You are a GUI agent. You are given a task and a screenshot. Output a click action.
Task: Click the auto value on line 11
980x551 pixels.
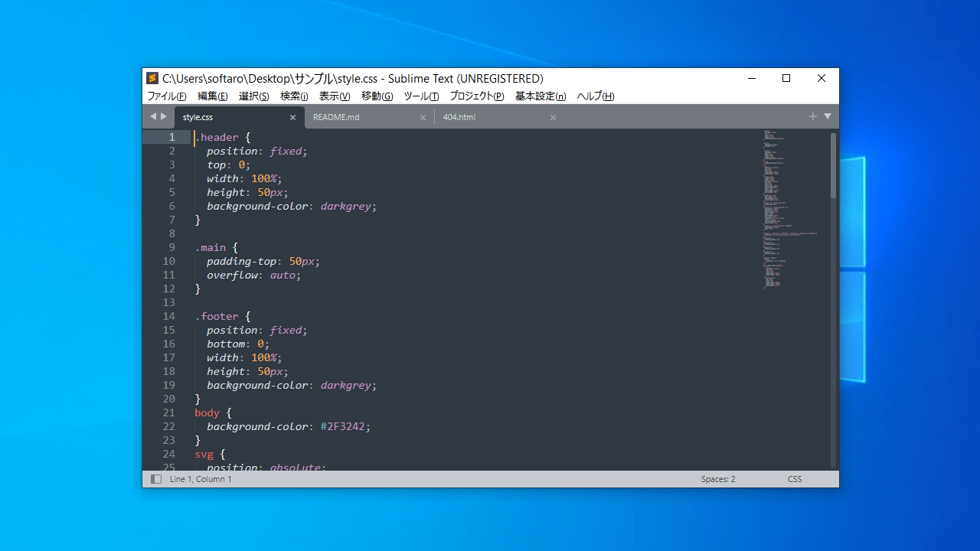[x=283, y=275]
